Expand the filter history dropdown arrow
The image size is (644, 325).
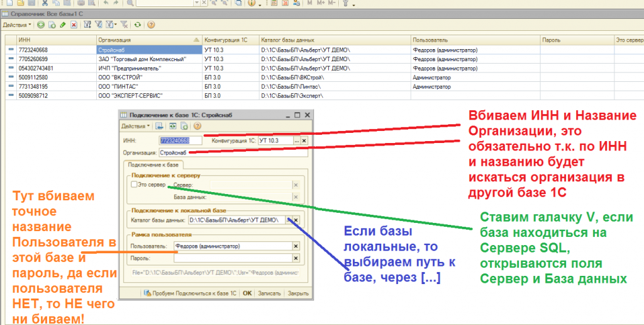pos(116,25)
